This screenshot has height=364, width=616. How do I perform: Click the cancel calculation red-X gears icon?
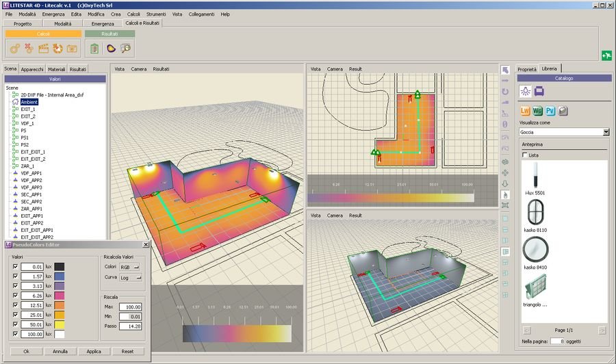[29, 49]
